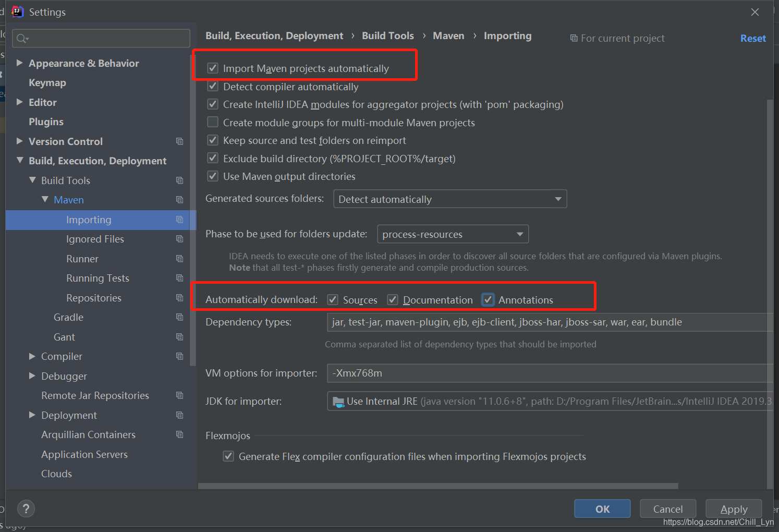Click project-level icon beside Importing row
Viewport: 779px width, 532px height.
[179, 220]
